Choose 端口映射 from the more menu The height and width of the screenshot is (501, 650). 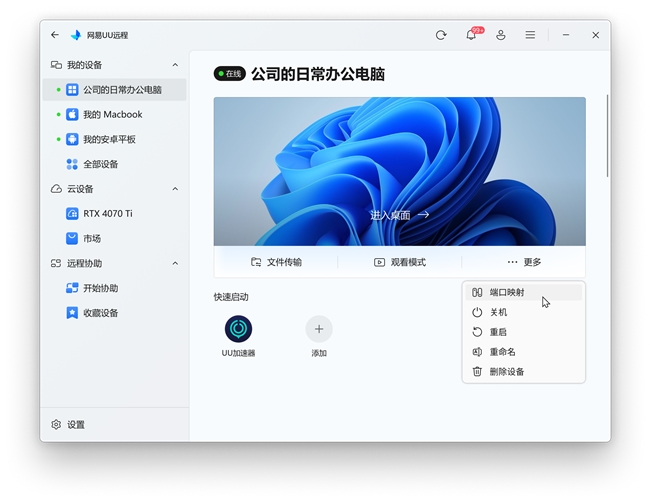[x=524, y=292]
